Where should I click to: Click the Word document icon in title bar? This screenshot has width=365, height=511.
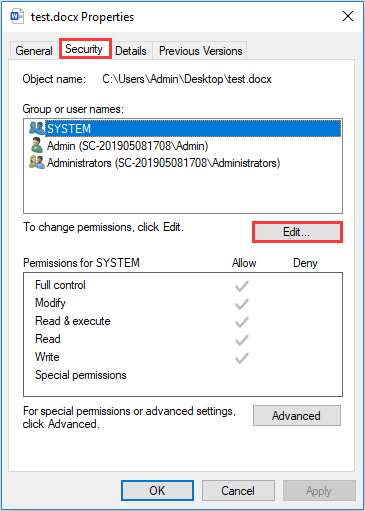tap(17, 17)
